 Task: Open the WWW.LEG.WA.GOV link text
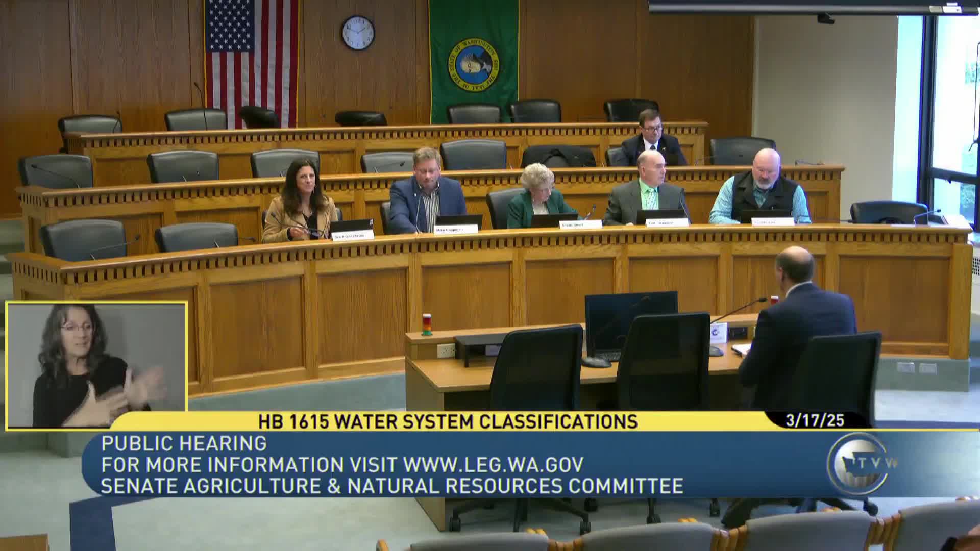point(493,465)
